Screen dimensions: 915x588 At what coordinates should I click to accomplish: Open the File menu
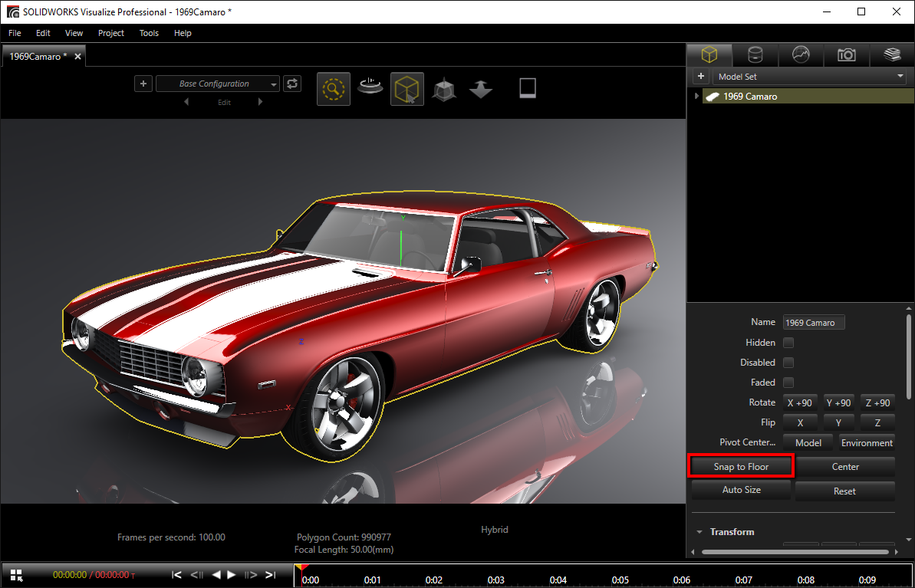(x=15, y=33)
